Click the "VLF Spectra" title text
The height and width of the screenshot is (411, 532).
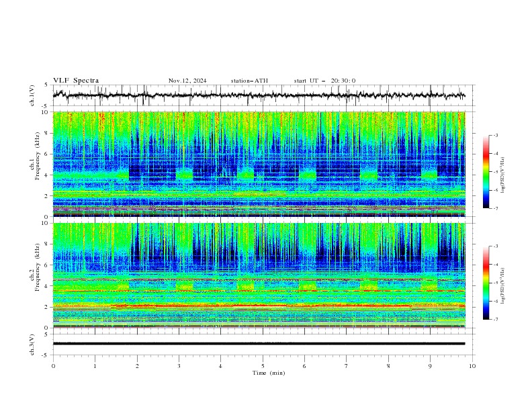[x=76, y=81]
